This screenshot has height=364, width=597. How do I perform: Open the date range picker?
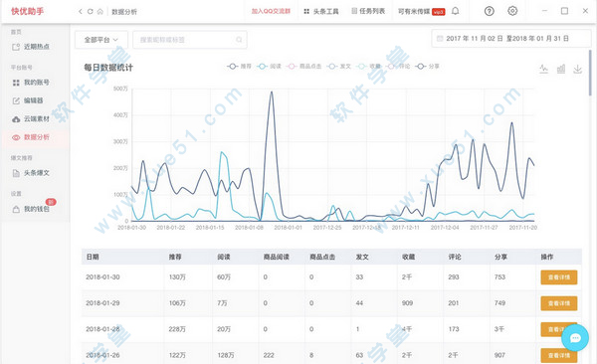pyautogui.click(x=507, y=39)
